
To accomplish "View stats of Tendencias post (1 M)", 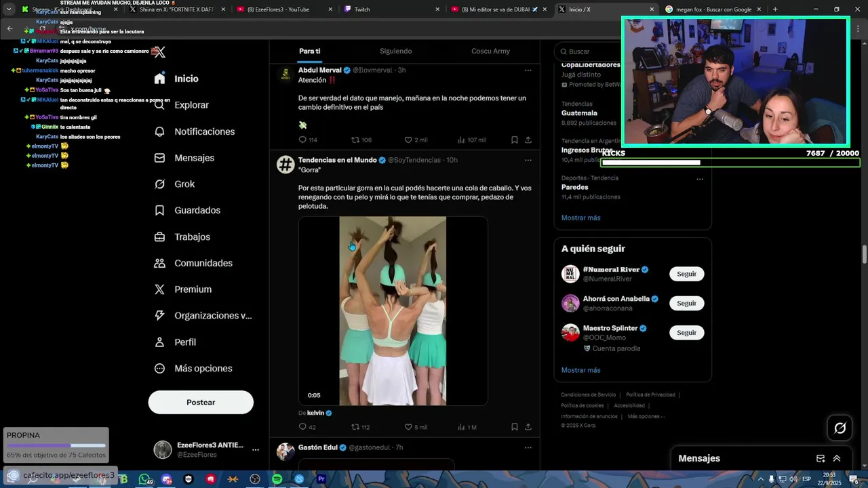I will (x=467, y=427).
